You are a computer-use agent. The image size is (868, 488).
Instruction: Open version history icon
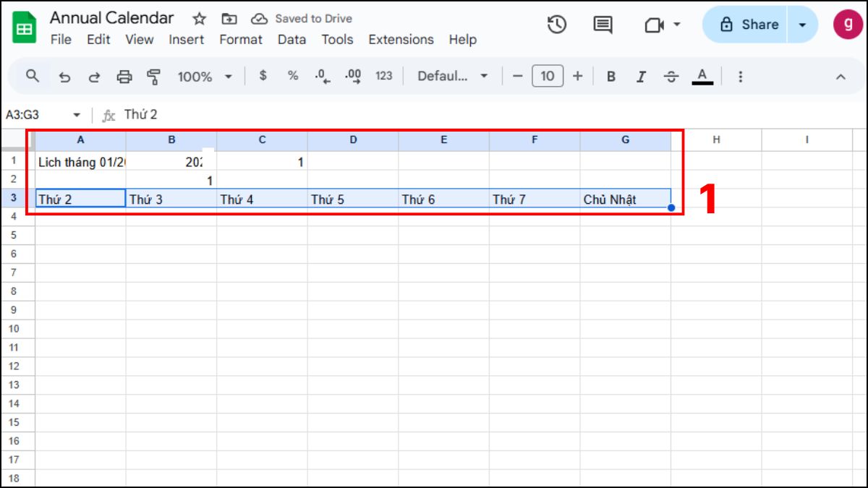click(556, 25)
